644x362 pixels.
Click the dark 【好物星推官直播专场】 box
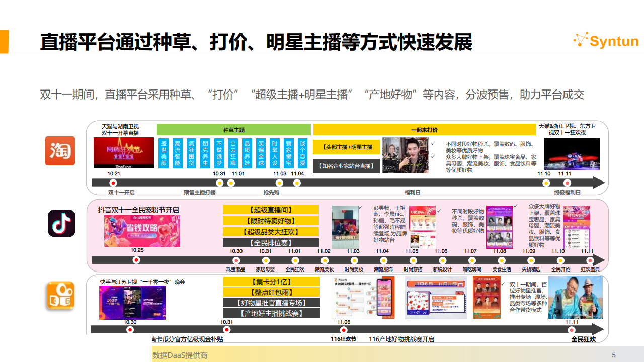pyautogui.click(x=272, y=303)
